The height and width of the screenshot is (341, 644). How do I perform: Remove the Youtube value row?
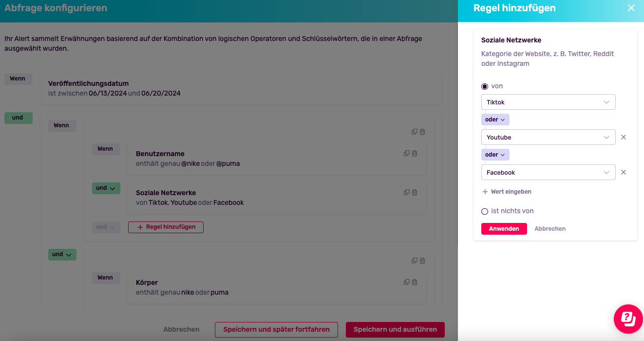click(624, 137)
